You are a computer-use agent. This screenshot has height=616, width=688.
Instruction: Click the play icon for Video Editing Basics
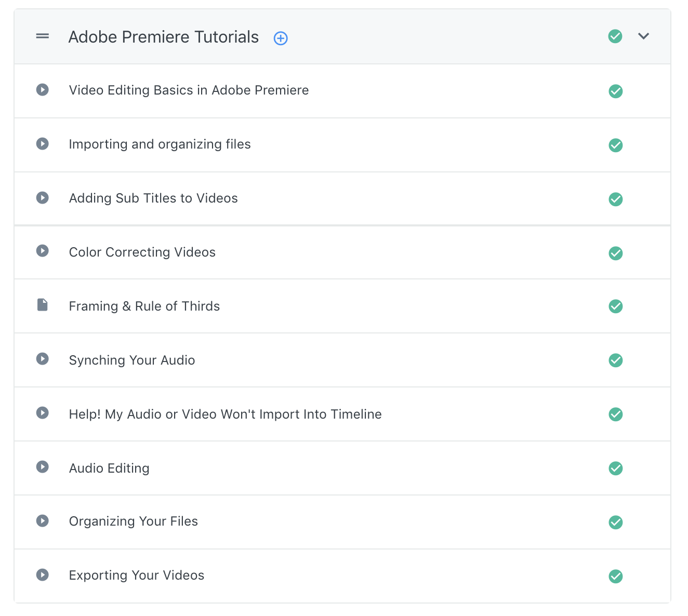point(43,90)
